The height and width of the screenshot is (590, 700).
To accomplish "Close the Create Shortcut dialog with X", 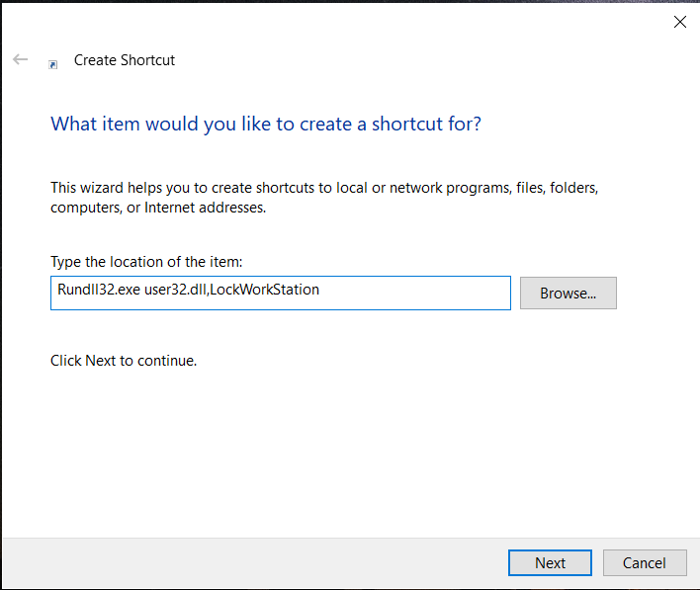I will coord(679,22).
